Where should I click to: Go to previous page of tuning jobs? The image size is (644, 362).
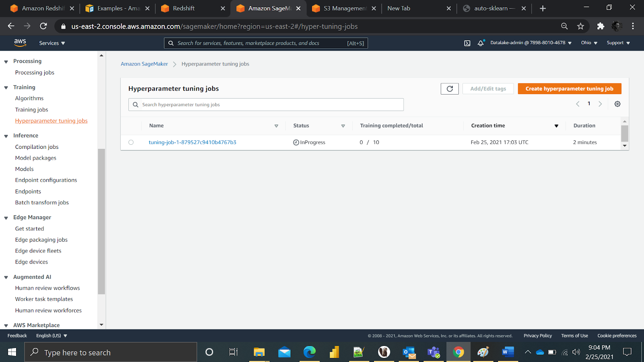tap(578, 104)
